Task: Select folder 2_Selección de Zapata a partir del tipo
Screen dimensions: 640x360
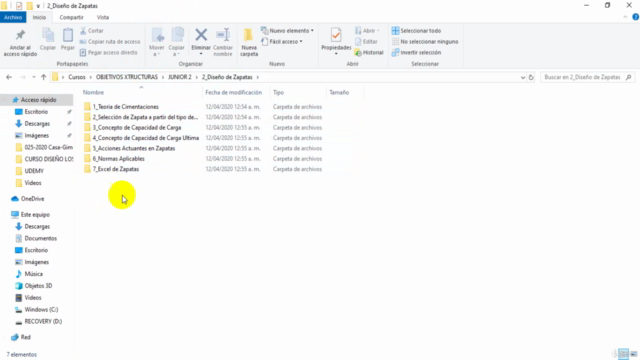Action: [141, 117]
